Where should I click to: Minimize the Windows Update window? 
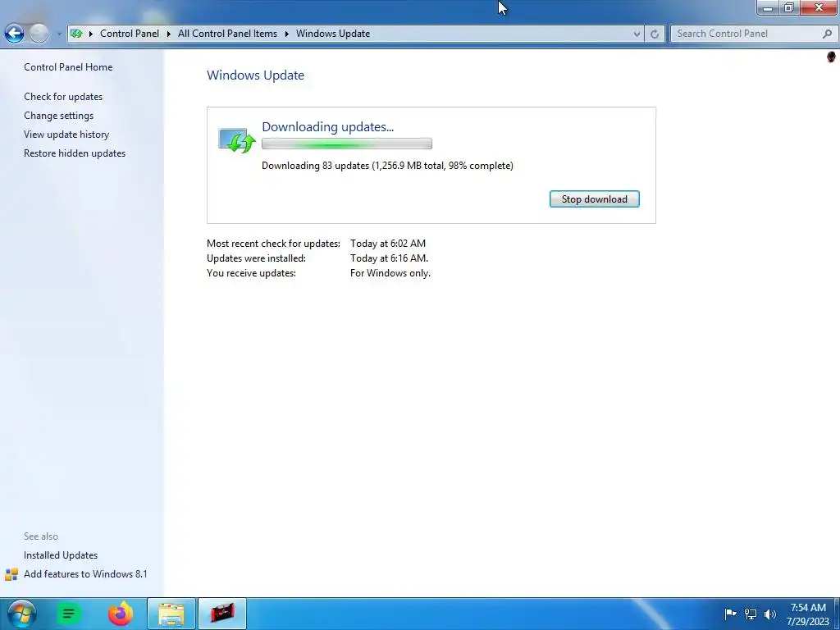click(768, 7)
